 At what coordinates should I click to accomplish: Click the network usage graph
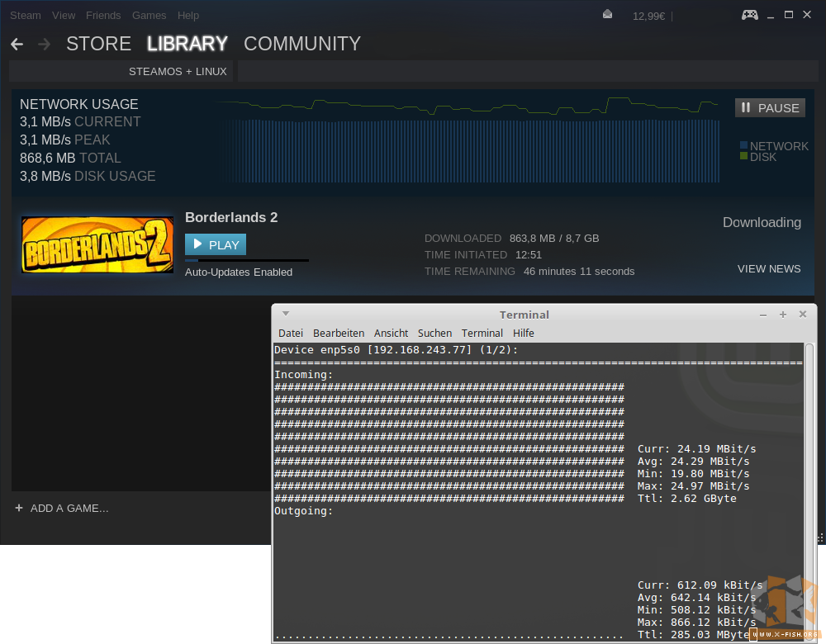468,140
